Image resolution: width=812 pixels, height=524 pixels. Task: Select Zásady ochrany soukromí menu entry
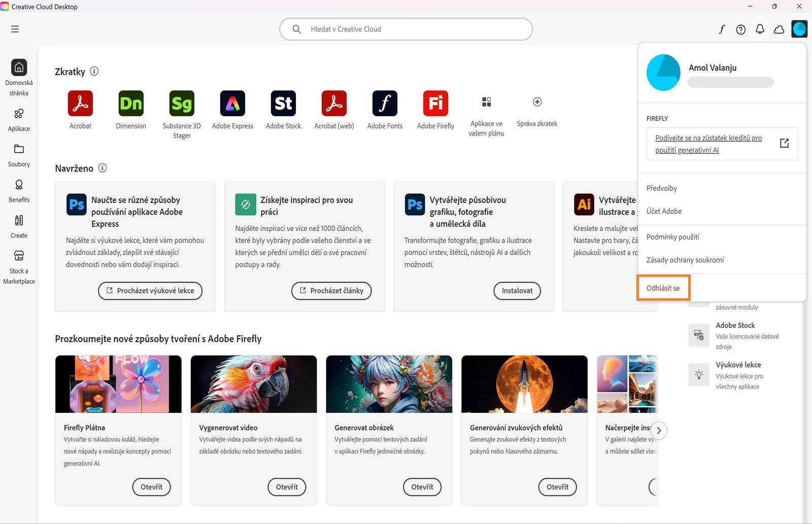(685, 260)
